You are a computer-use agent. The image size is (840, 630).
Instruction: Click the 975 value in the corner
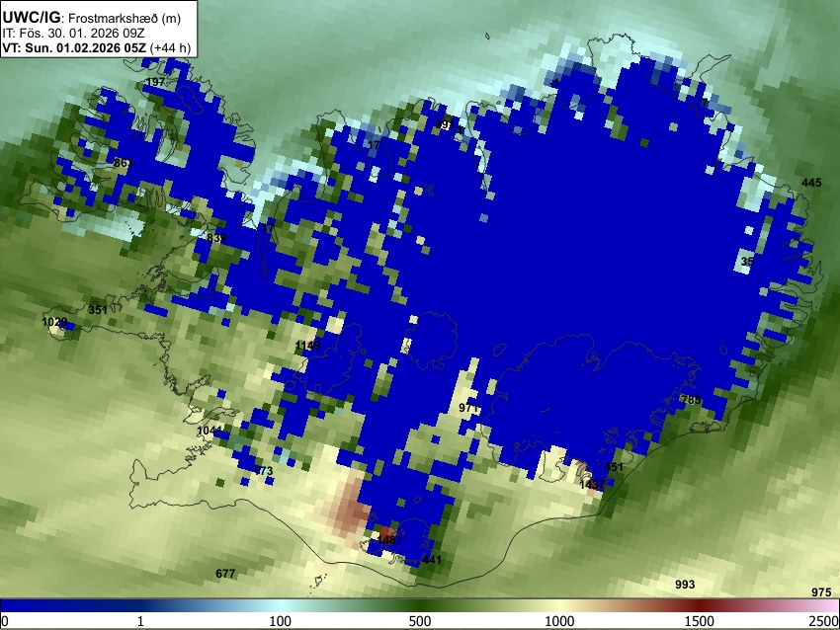[821, 592]
